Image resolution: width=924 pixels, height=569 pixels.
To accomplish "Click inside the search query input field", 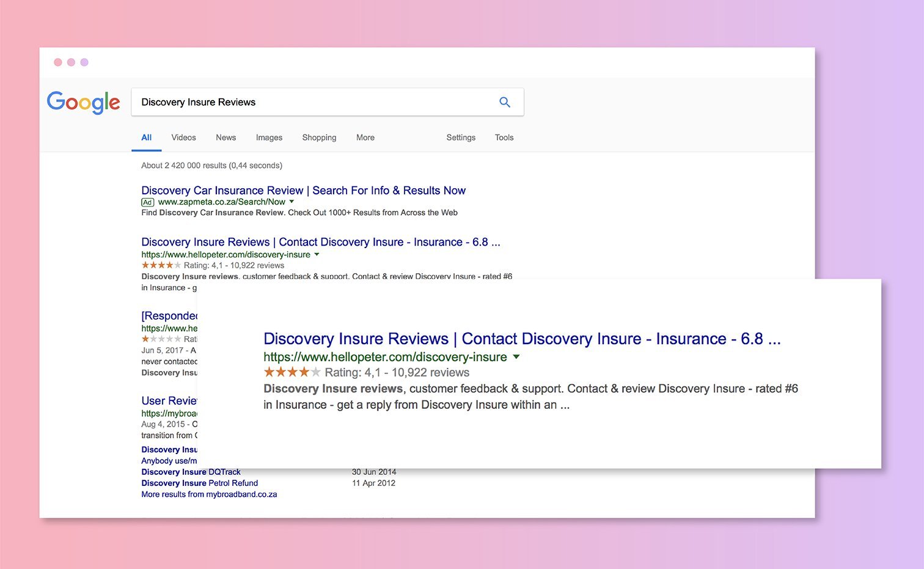I will (x=306, y=102).
